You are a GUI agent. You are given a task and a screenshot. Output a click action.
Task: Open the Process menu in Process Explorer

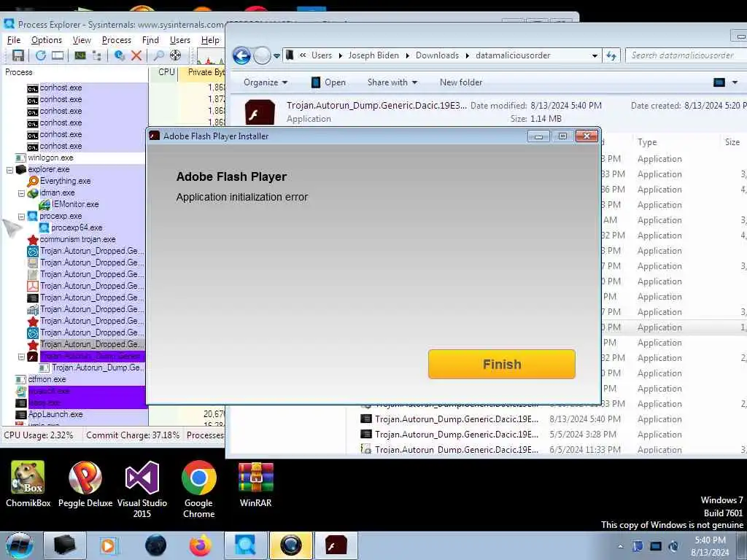point(116,40)
